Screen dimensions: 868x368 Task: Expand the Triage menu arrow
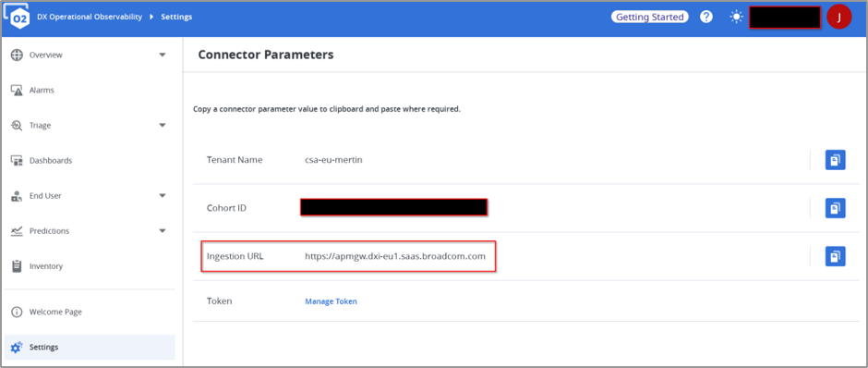coord(163,125)
